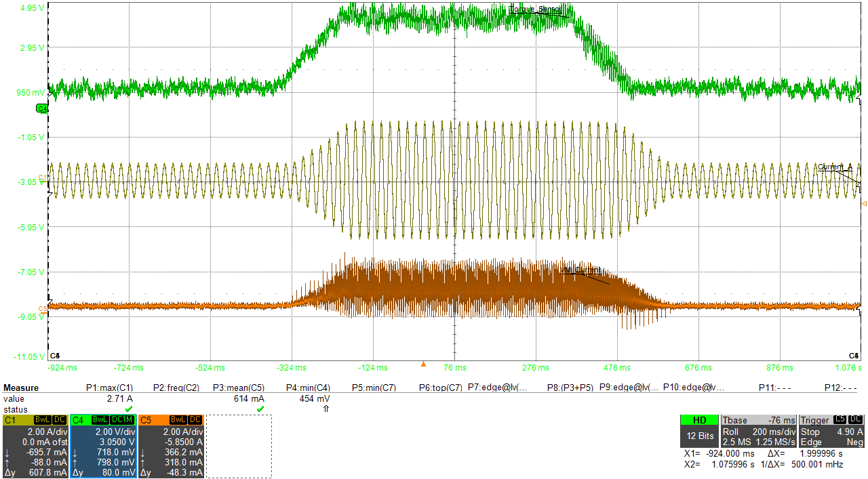The height and width of the screenshot is (479, 868).
Task: Click the empty dashed descriptor slot
Action: (239, 446)
